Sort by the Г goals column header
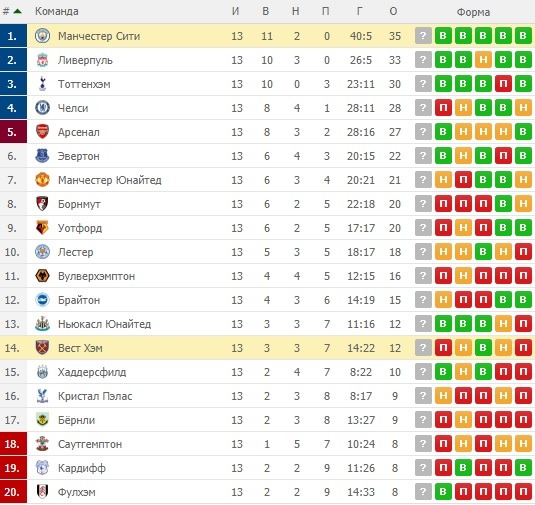The image size is (535, 505). click(x=359, y=11)
